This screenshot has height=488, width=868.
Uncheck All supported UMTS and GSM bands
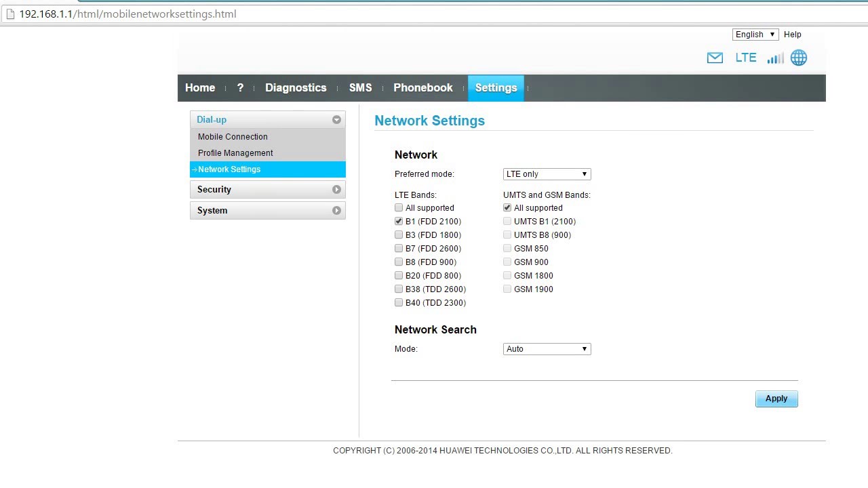coord(507,208)
